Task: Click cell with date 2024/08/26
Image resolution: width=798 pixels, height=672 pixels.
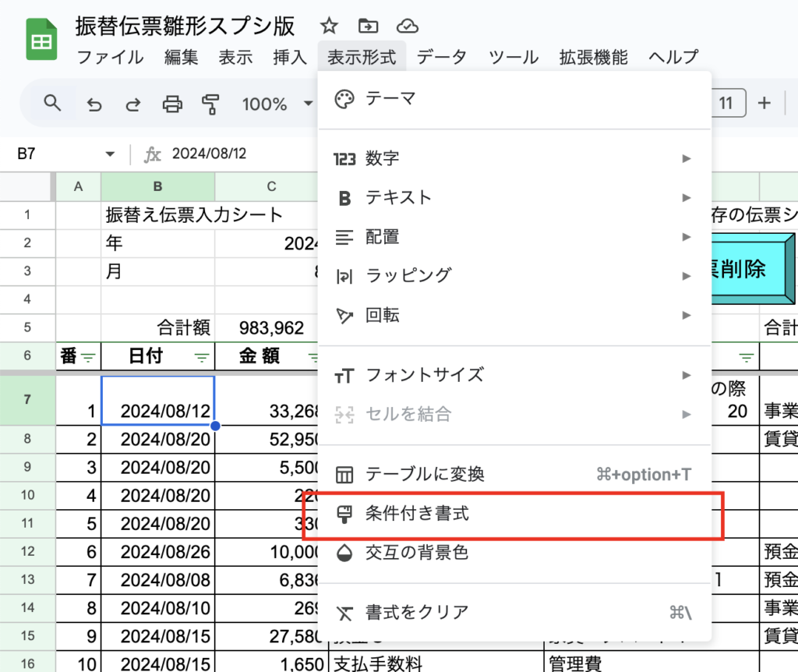Action: click(157, 553)
